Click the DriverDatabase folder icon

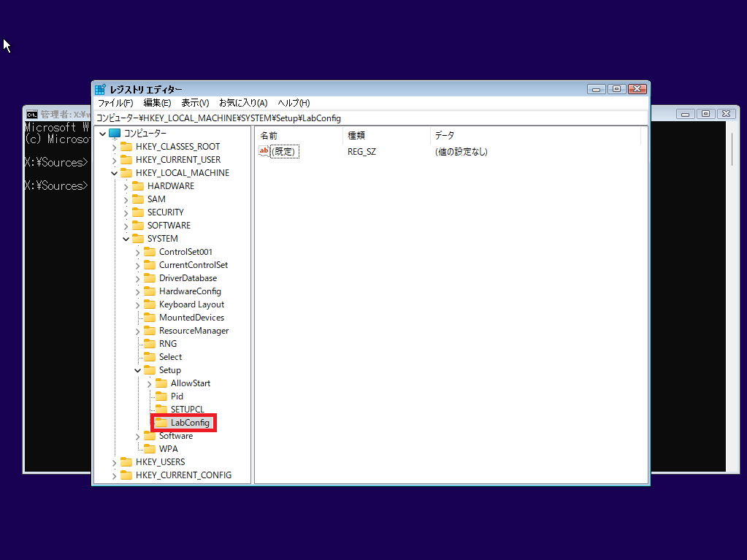point(150,277)
